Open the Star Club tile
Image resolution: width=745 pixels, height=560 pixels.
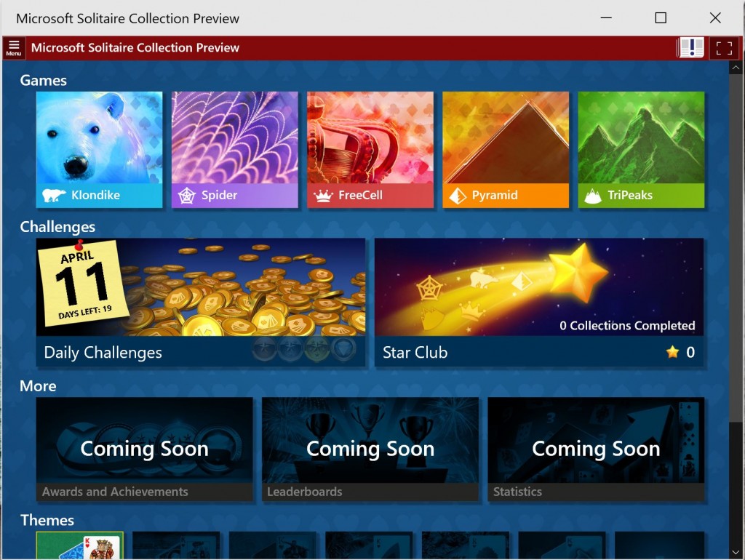click(539, 302)
